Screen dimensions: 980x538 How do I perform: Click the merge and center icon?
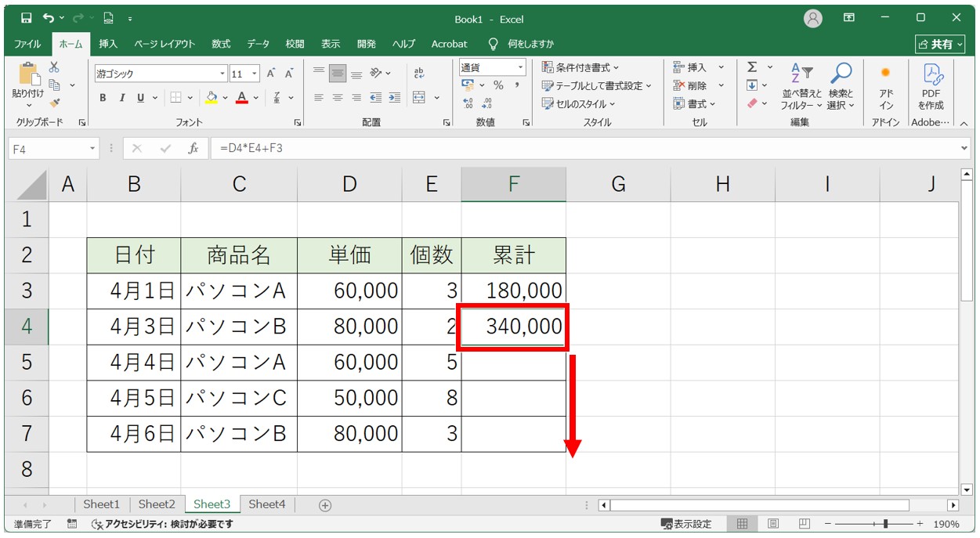tap(418, 98)
